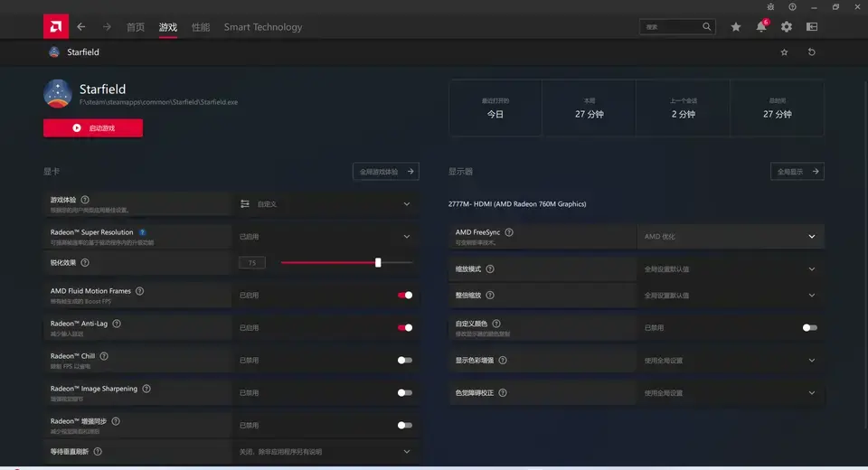The height and width of the screenshot is (470, 868).
Task: Open favorites star in top bar
Action: pyautogui.click(x=736, y=26)
